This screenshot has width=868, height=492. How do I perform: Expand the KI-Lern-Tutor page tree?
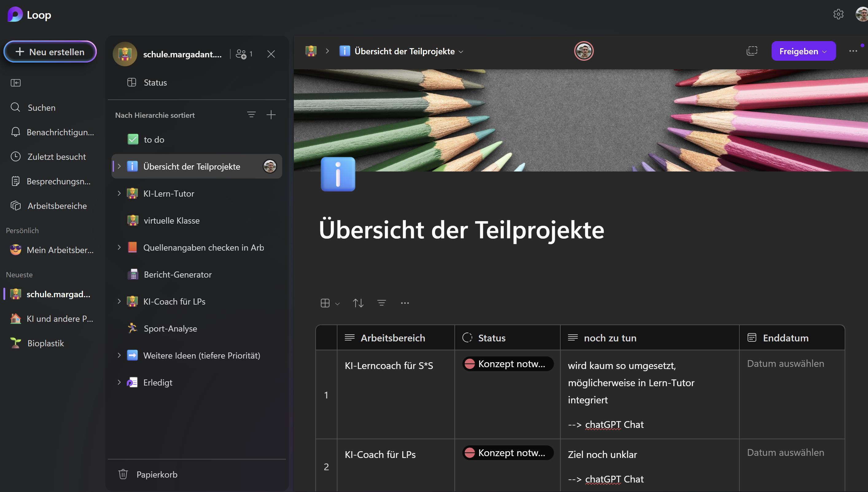pos(119,193)
